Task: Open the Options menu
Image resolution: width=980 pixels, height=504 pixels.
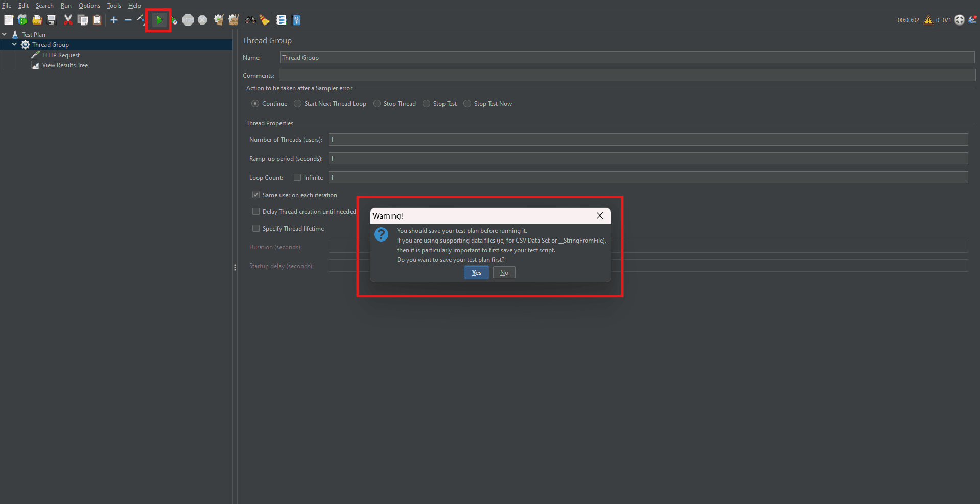Action: coord(89,6)
